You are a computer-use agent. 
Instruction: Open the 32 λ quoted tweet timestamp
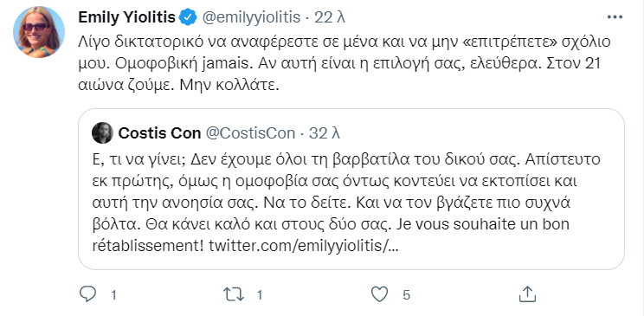[x=325, y=133]
